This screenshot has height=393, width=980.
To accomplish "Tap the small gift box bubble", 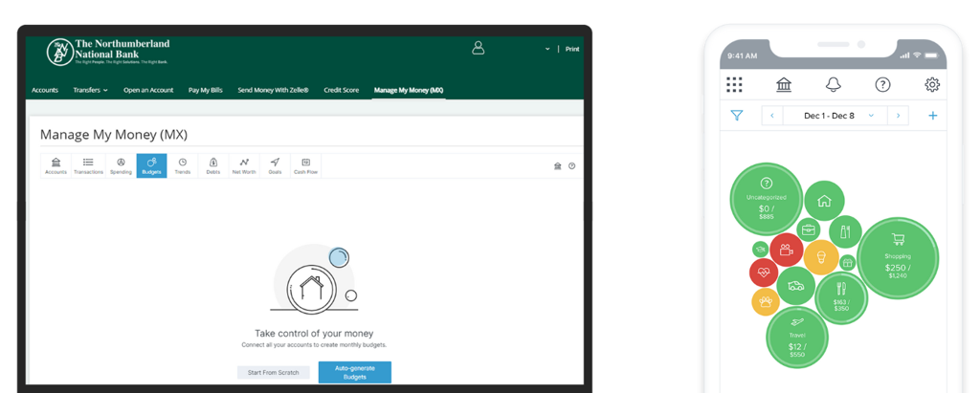I will click(848, 263).
